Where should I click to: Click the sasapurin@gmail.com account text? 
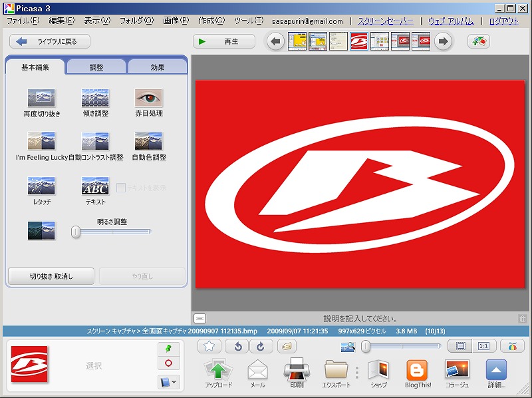click(307, 21)
